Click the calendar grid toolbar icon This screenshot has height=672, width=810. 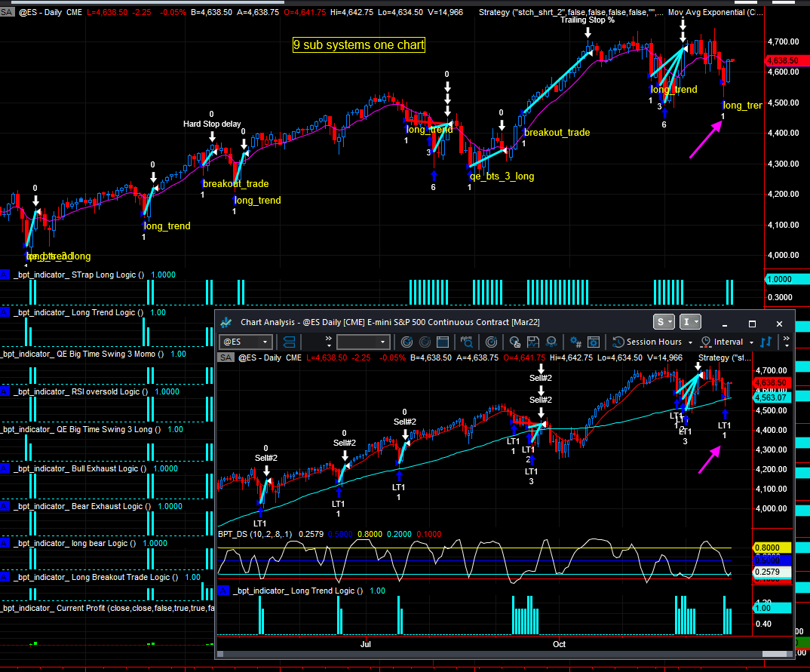[442, 342]
